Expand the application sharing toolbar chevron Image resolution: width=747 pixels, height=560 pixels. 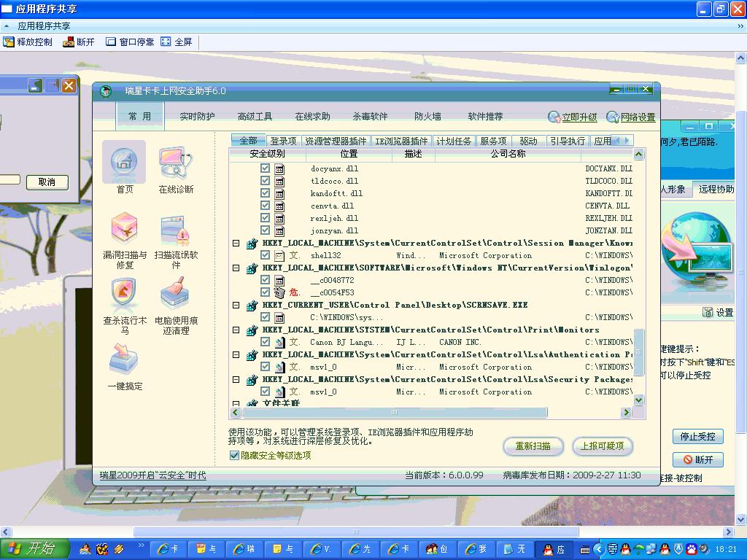740,26
